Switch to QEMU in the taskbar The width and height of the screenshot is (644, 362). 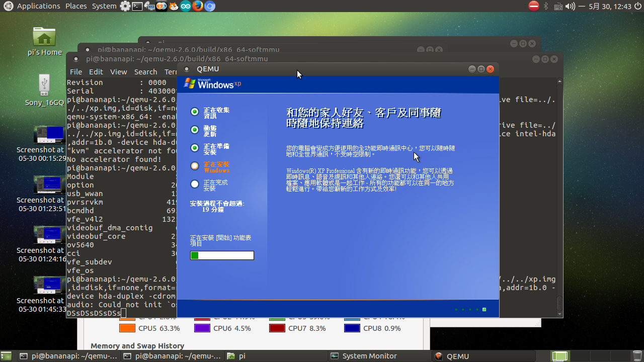pyautogui.click(x=482, y=356)
